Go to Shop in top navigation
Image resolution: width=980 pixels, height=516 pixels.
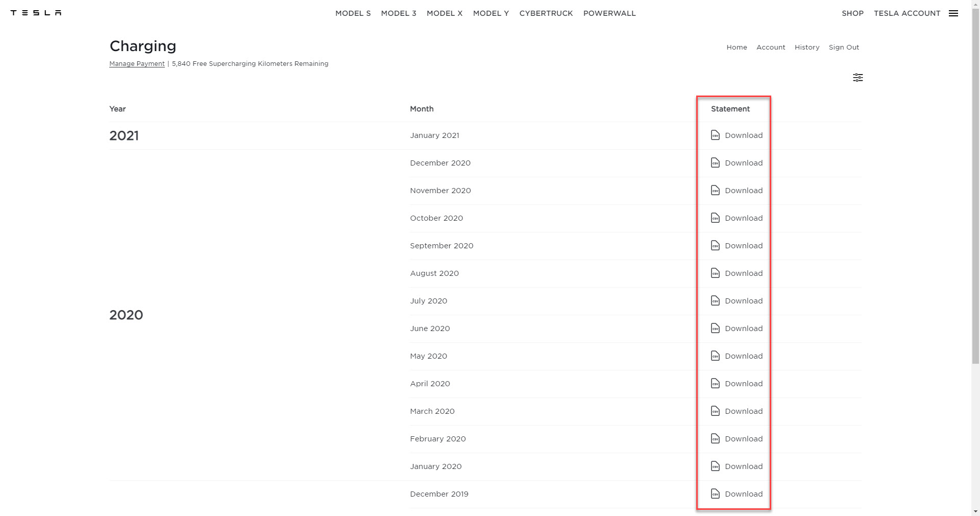(853, 13)
